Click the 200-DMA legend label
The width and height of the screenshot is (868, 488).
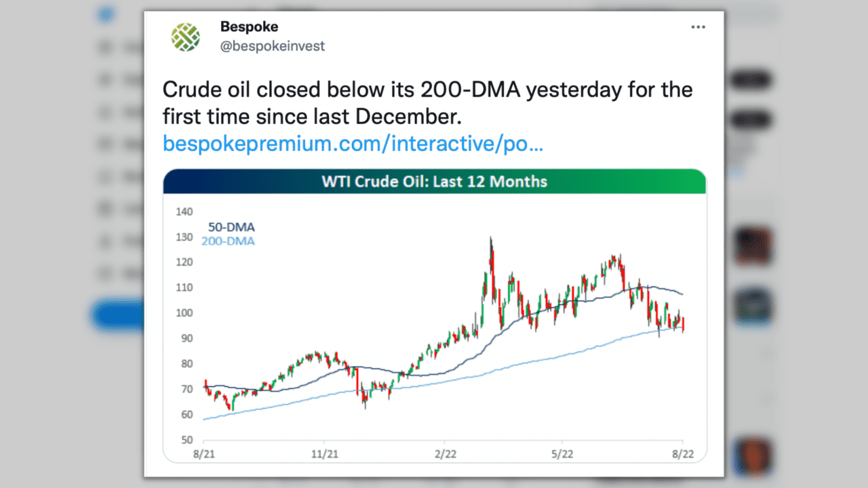click(228, 241)
